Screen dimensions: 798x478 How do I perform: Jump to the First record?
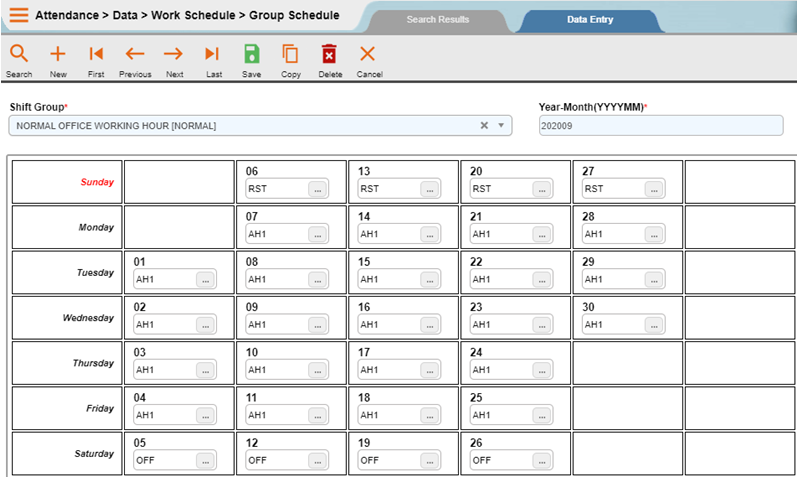point(96,55)
